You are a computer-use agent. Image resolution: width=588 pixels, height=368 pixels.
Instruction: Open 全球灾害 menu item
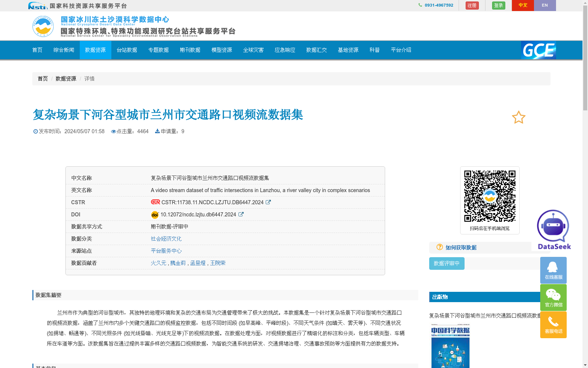click(x=254, y=50)
